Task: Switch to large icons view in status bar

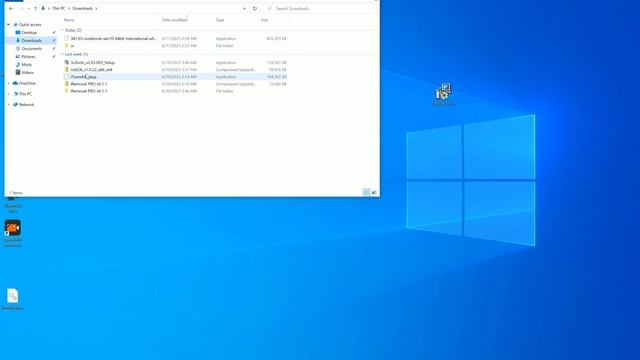Action: point(374,192)
